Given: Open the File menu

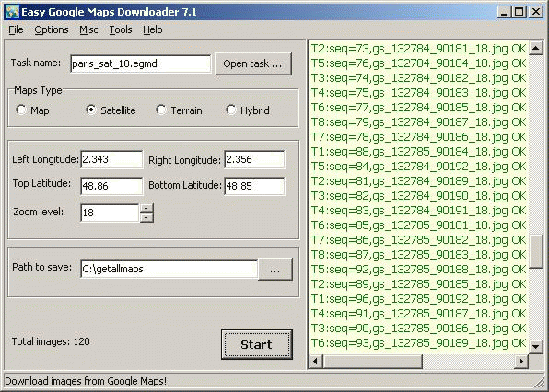Looking at the screenshot, I should coord(16,29).
